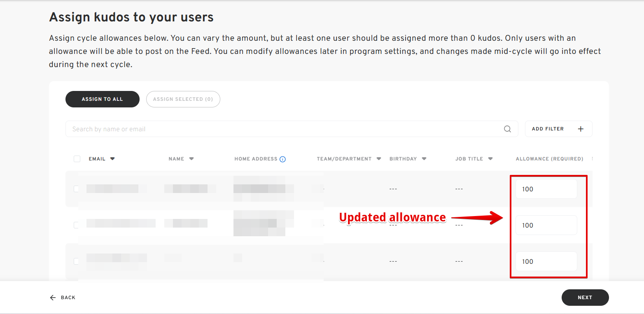644x314 pixels.
Task: Open the Job Title sort arrow
Action: (490, 159)
